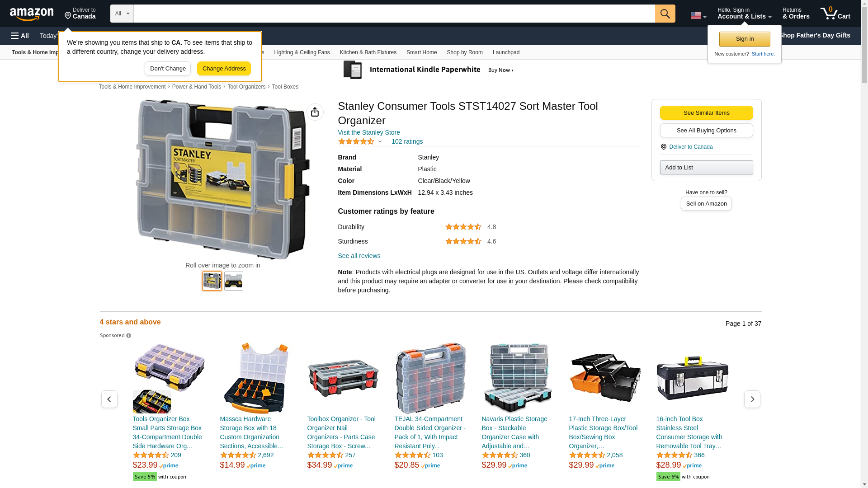
Task: Open the country flag language selector
Action: 698,15
